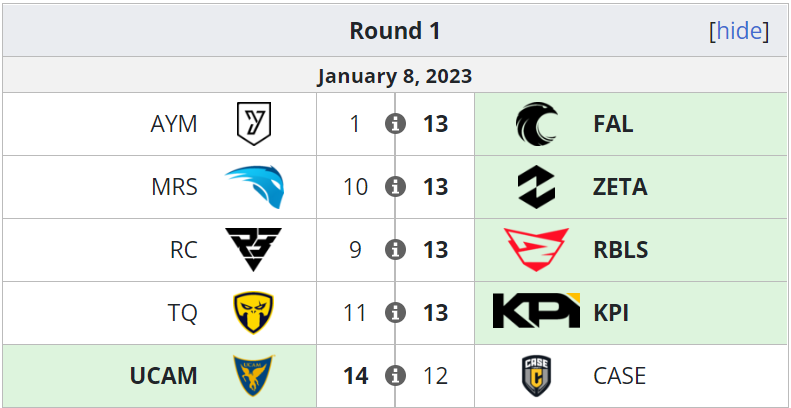Click the KPI wordmark logo
Image resolution: width=791 pixels, height=408 pixels.
tap(536, 310)
